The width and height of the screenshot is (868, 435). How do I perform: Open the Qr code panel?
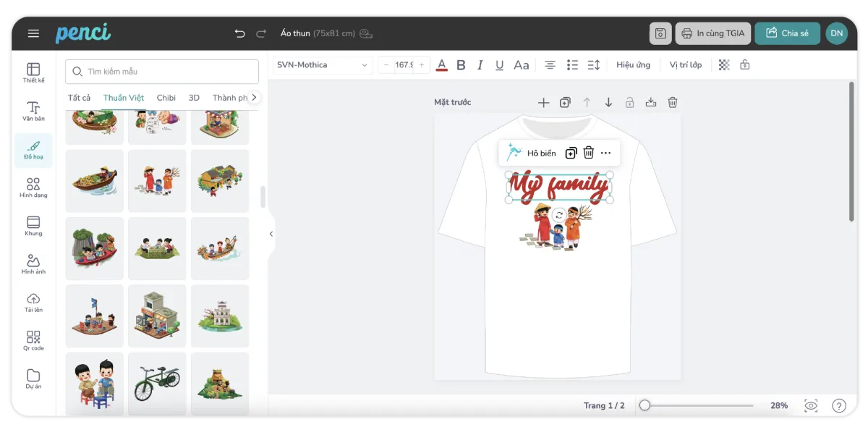33,341
